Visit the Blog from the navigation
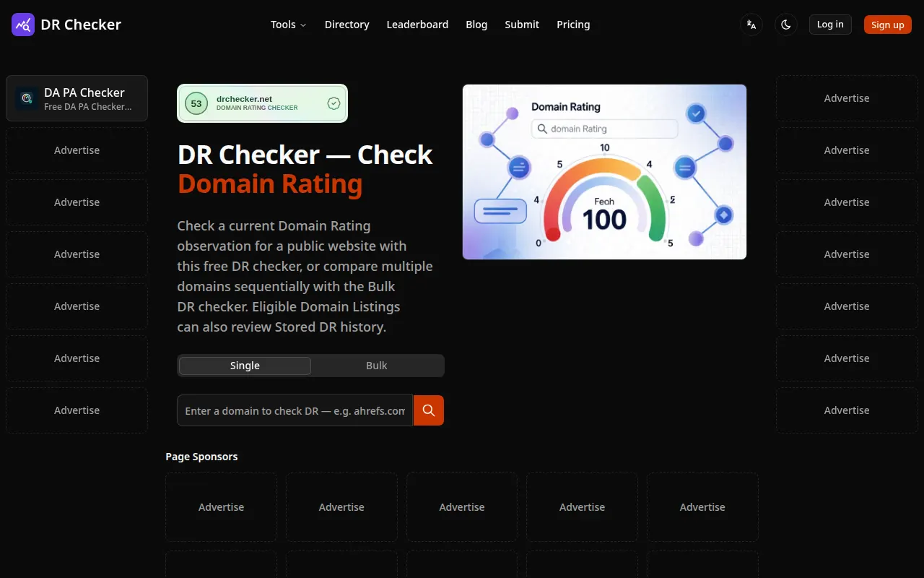The height and width of the screenshot is (578, 924). 476,25
